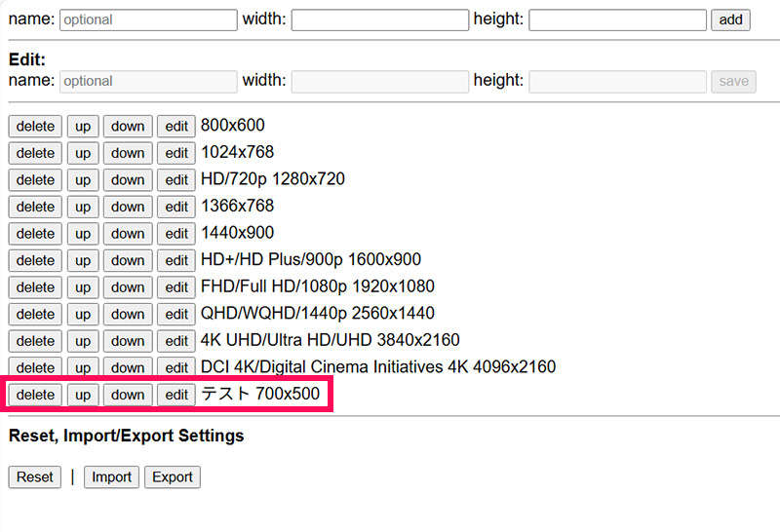Image resolution: width=780 pixels, height=532 pixels.
Task: Click the Edit section name field
Action: tap(148, 82)
